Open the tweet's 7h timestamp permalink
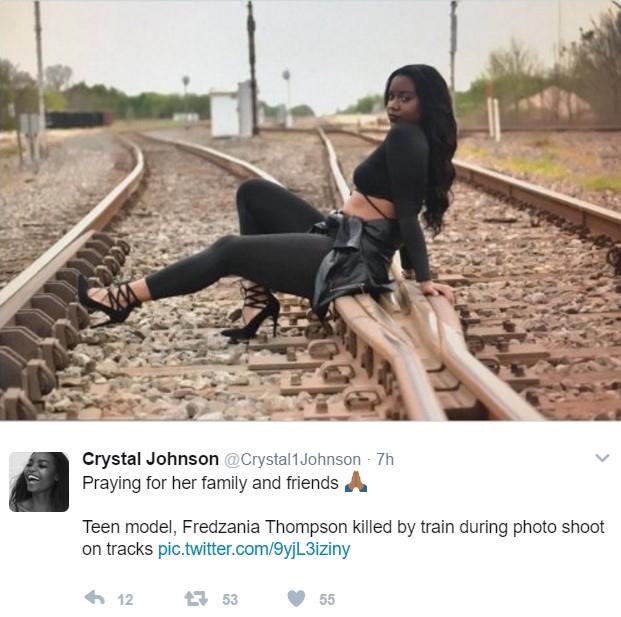Screen dimensions: 621x617 (385, 459)
